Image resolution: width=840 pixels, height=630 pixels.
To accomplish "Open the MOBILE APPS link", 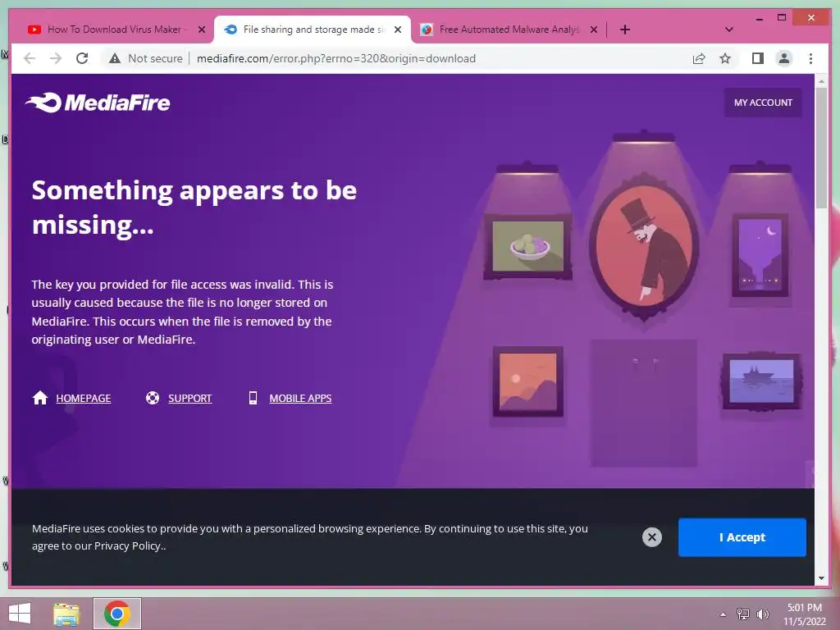I will tap(300, 398).
